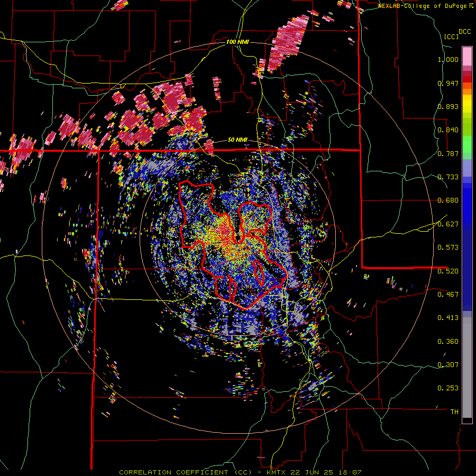Select the 0.307 scale value
This screenshot has height=476, width=476.
[x=448, y=364]
